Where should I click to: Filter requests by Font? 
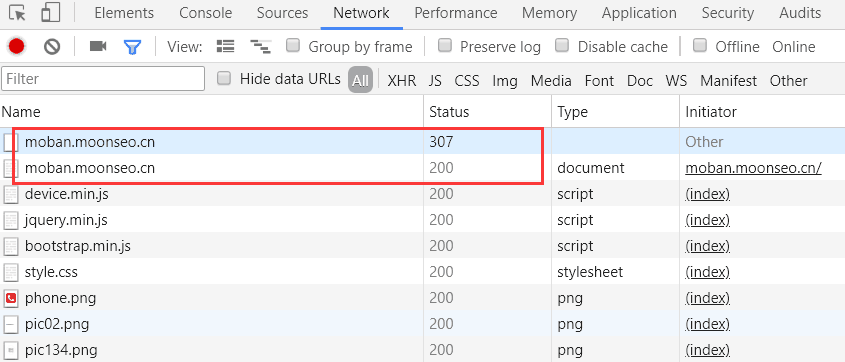[x=599, y=81]
